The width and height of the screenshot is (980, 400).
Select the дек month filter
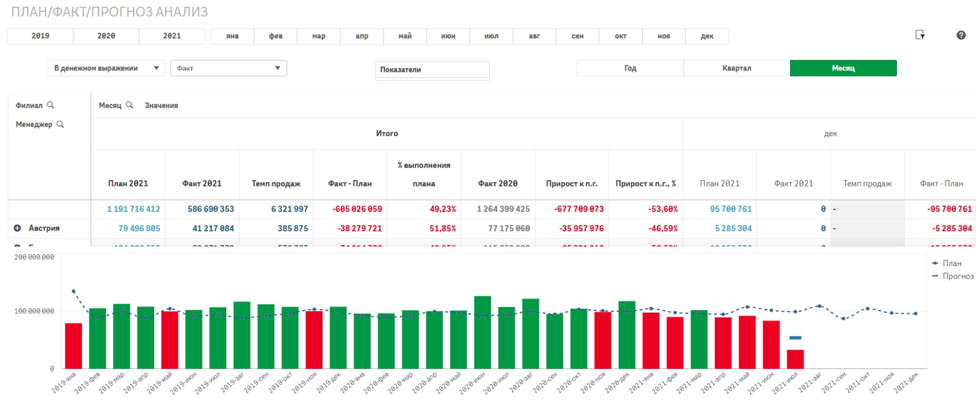[707, 36]
